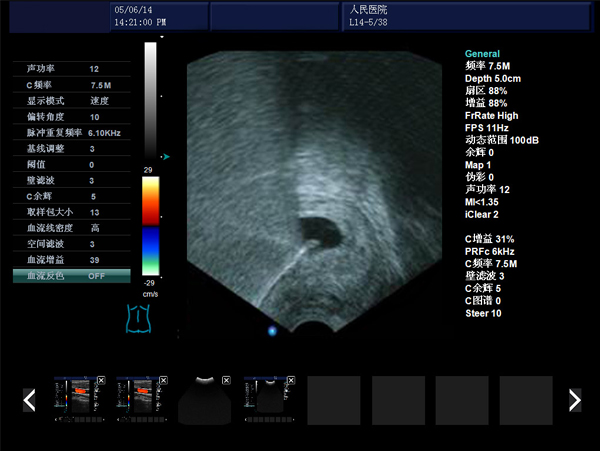Delete the fourth saved thumbnail image
The width and height of the screenshot is (600, 451).
(289, 381)
